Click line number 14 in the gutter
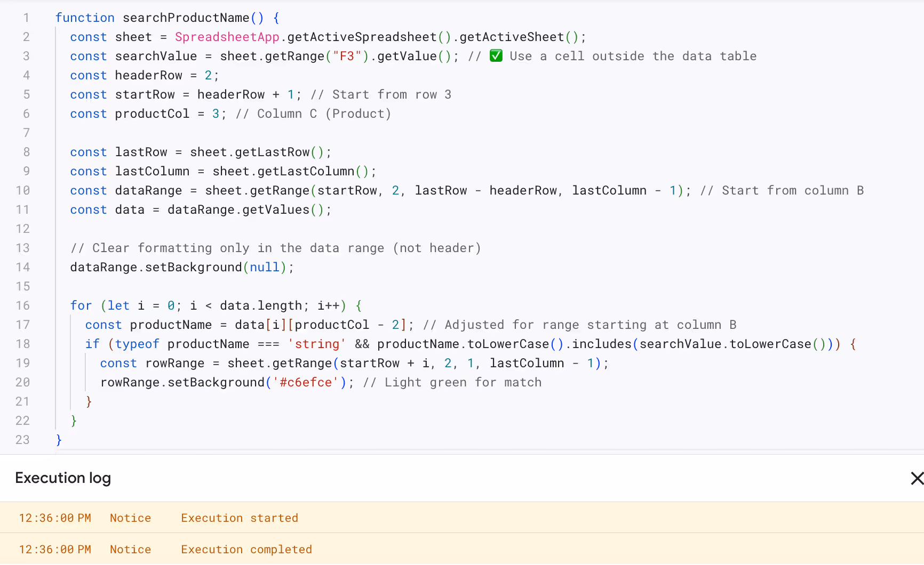The height and width of the screenshot is (565, 924). coord(23,267)
